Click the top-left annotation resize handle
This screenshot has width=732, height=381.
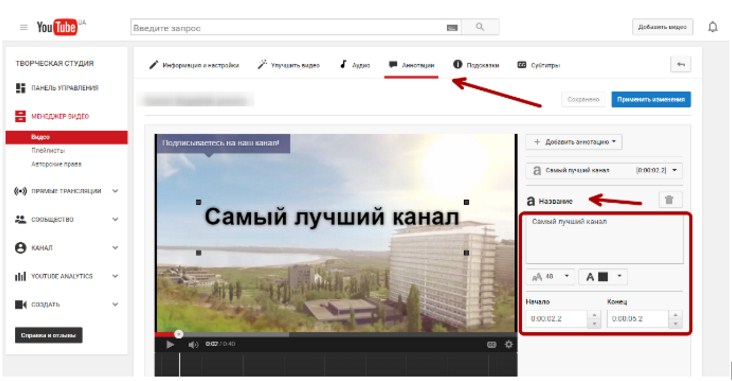point(199,202)
